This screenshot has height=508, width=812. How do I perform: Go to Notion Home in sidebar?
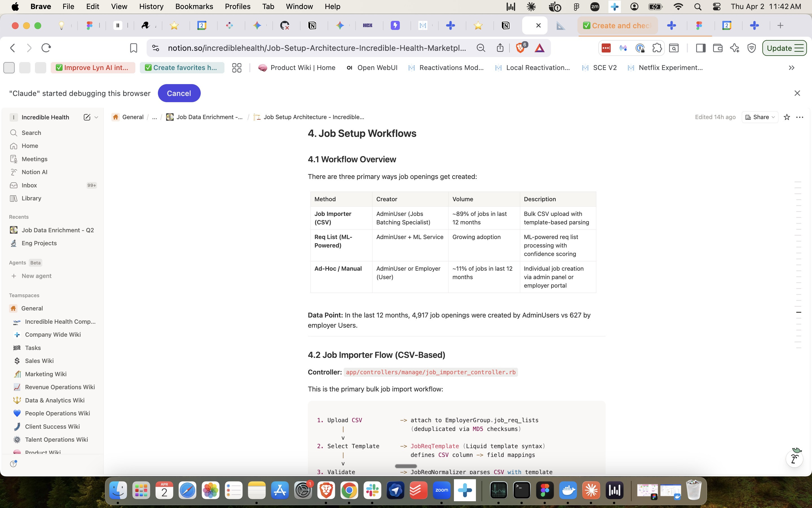[x=53, y=146]
